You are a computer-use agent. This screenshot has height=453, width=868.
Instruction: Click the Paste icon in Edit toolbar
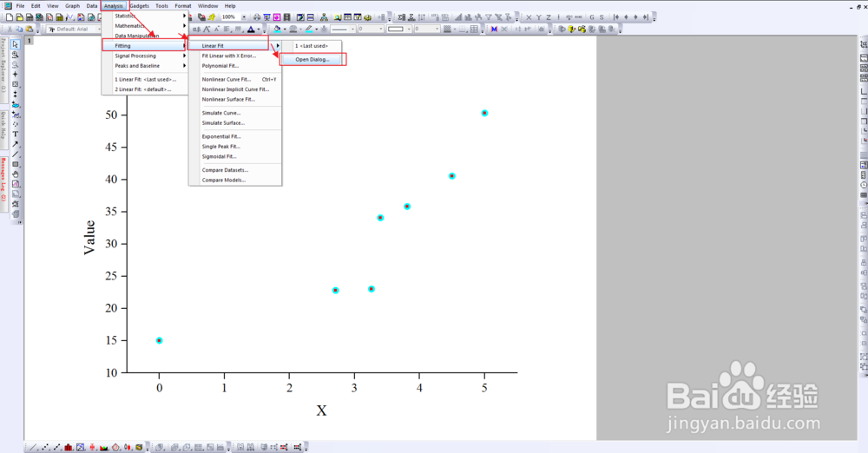point(30,29)
